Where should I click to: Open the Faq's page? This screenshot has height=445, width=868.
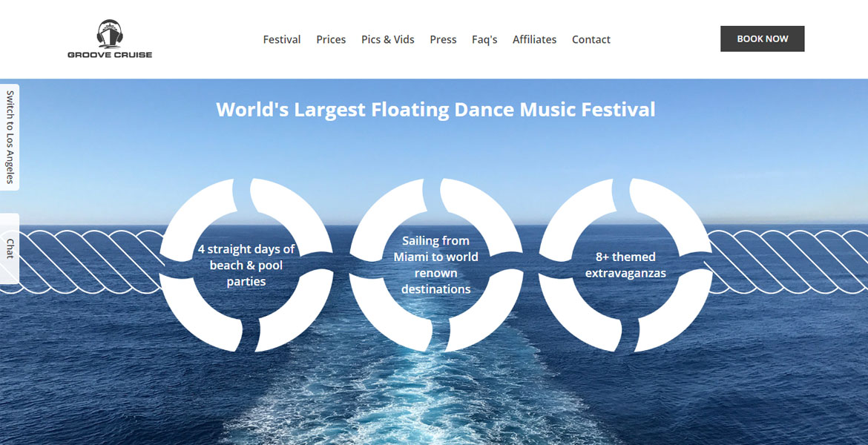pos(485,39)
